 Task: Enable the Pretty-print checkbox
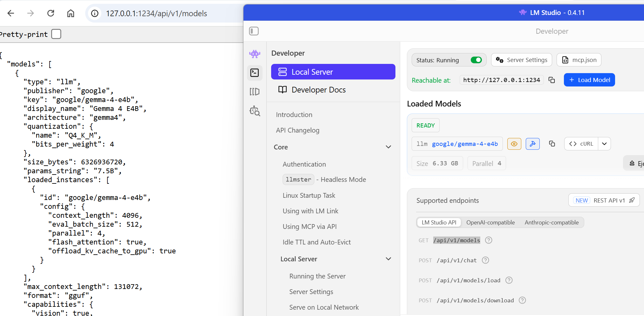pyautogui.click(x=56, y=34)
